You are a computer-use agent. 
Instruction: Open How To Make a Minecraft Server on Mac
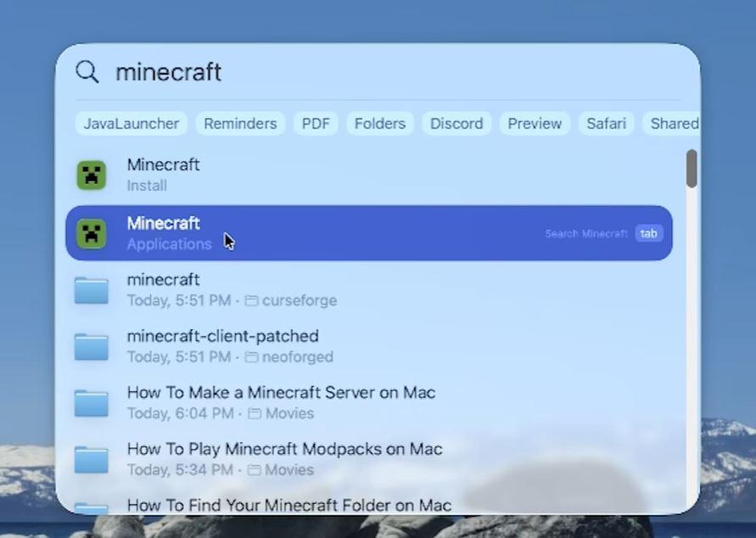369,403
